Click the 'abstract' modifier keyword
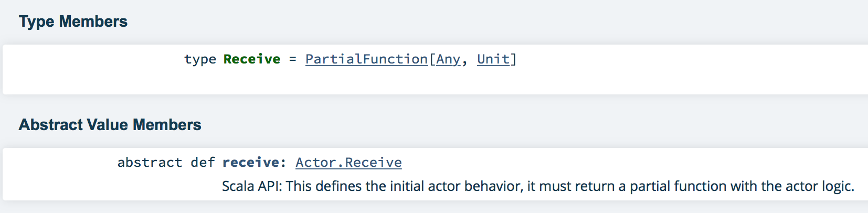 point(150,163)
